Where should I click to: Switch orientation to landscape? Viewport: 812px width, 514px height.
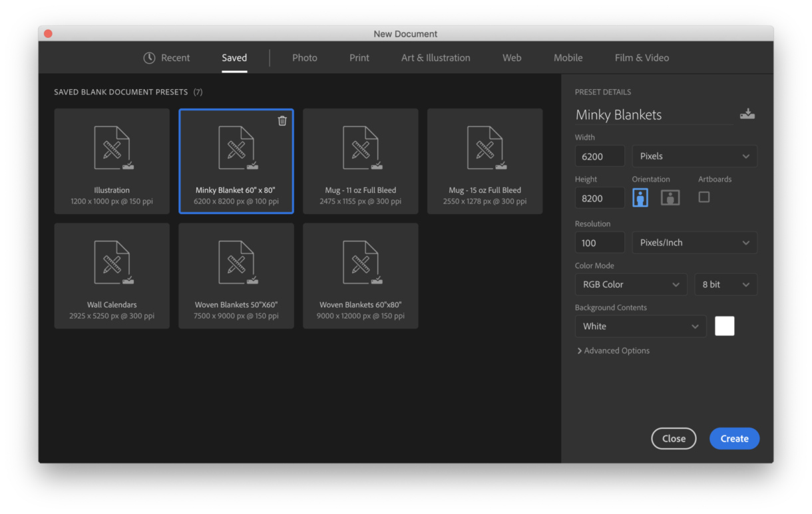(x=670, y=197)
